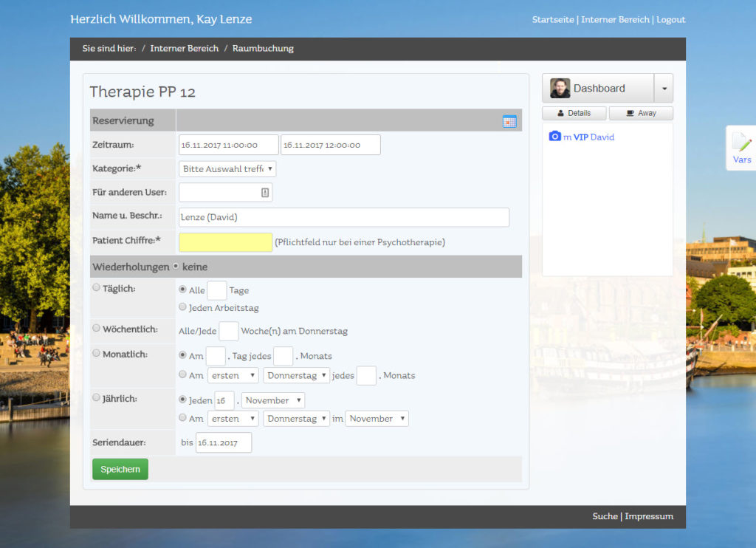Select the Wöchentlich repetition option

tap(96, 328)
